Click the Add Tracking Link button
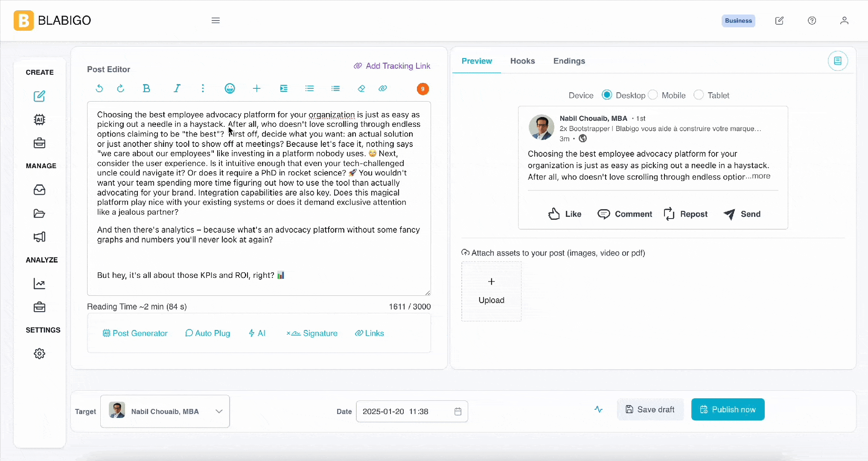The image size is (868, 461). (393, 65)
